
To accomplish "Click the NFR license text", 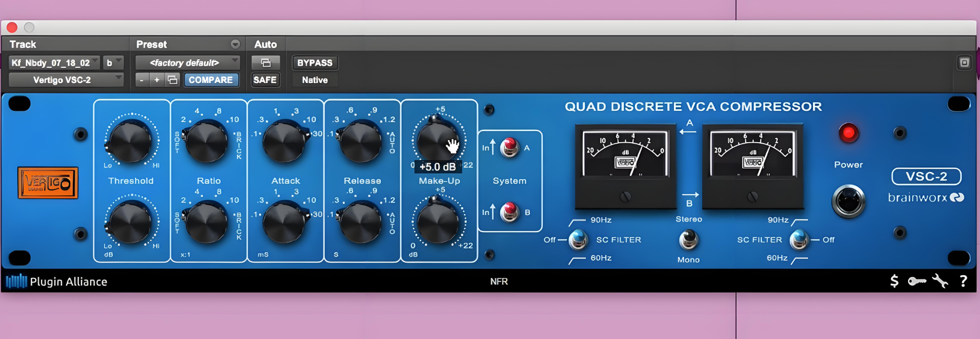I will coord(499,281).
